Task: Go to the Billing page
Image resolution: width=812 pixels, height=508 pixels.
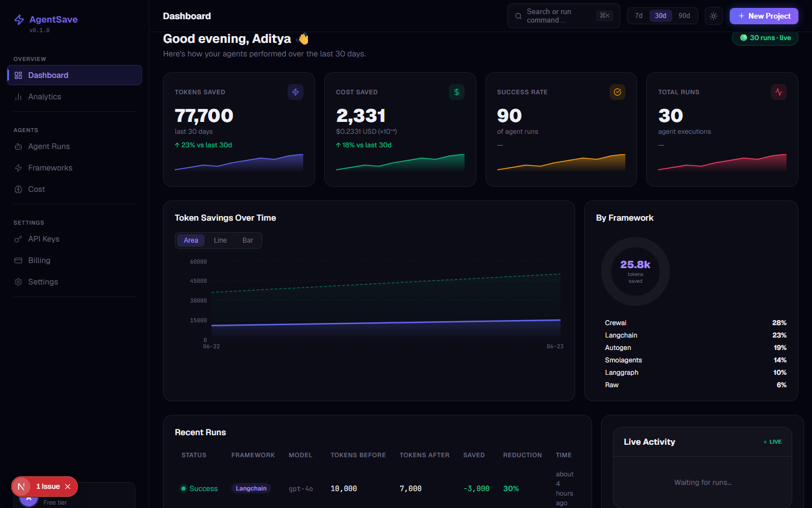Action: (74, 260)
